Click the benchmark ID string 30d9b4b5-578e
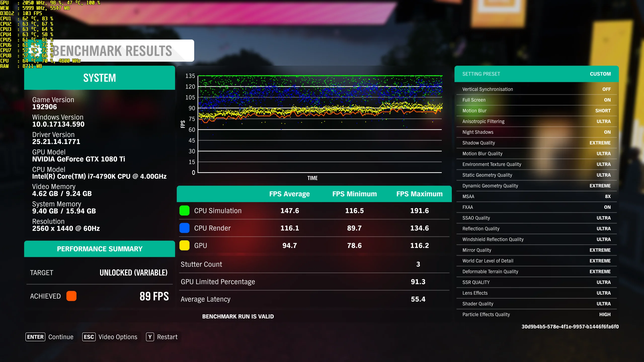The height and width of the screenshot is (362, 644). click(570, 327)
